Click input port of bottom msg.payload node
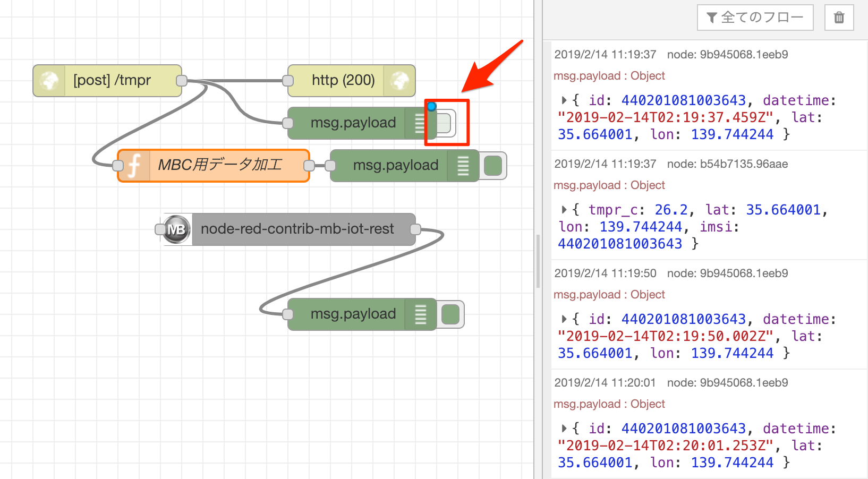The image size is (868, 479). pos(288,314)
